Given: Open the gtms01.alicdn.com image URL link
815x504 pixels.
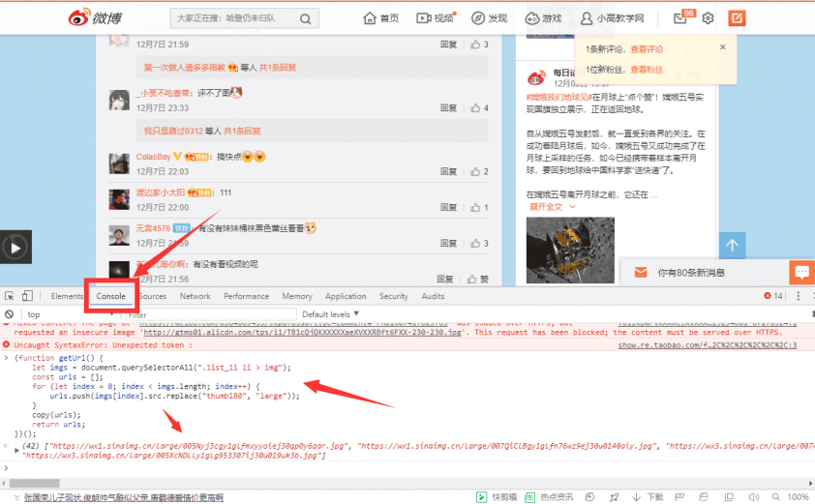Looking at the screenshot, I should [302, 333].
